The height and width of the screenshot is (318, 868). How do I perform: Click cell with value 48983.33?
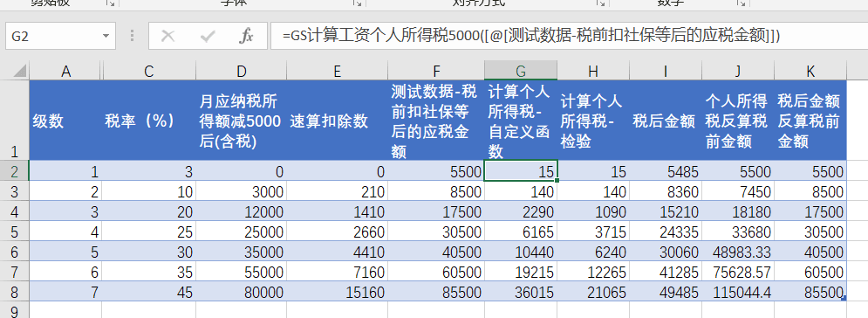point(738,252)
